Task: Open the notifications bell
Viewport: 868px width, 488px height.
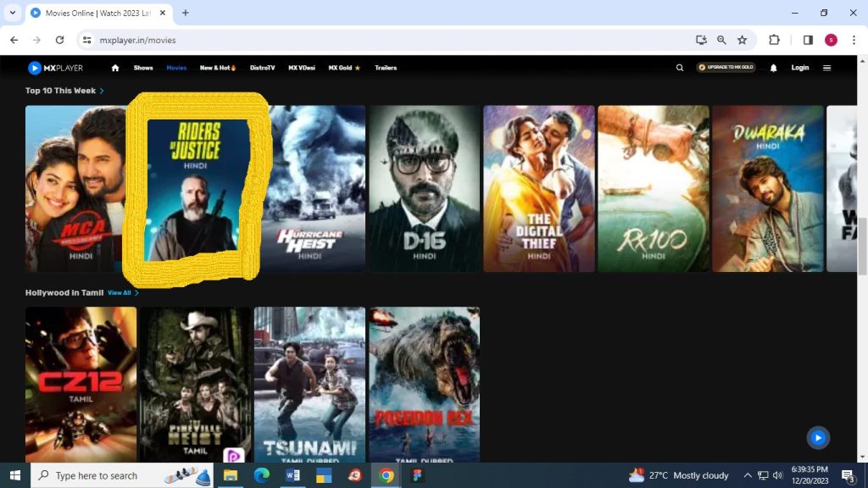Action: pos(773,68)
